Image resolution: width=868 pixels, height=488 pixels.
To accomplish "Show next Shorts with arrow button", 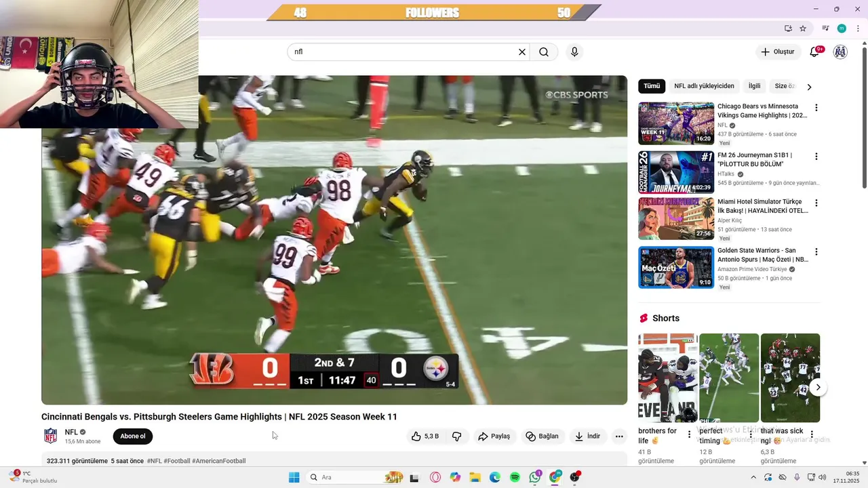I will pyautogui.click(x=818, y=388).
